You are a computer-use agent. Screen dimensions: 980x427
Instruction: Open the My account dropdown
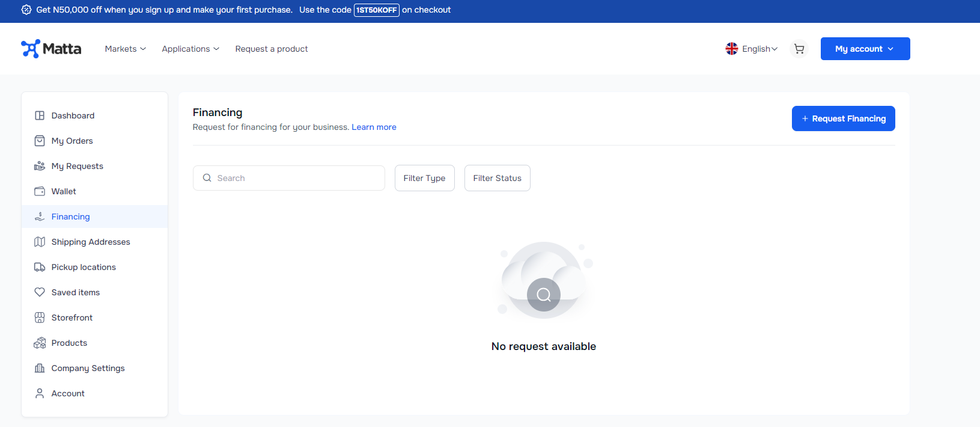(865, 49)
